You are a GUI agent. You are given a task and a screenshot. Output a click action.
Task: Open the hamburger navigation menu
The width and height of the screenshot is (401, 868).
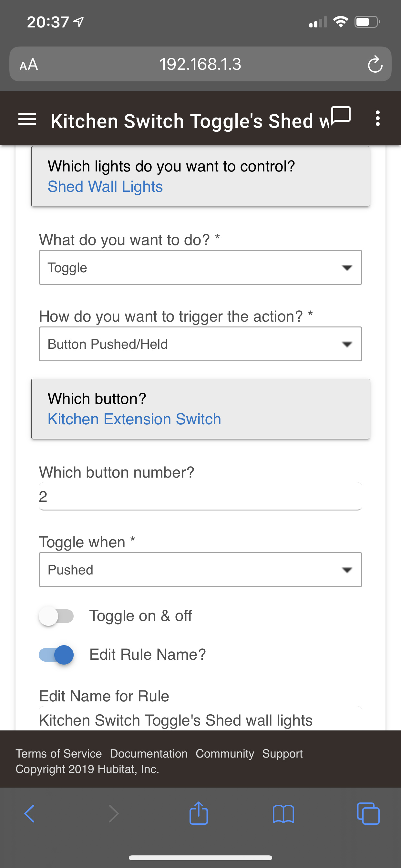coord(27,119)
